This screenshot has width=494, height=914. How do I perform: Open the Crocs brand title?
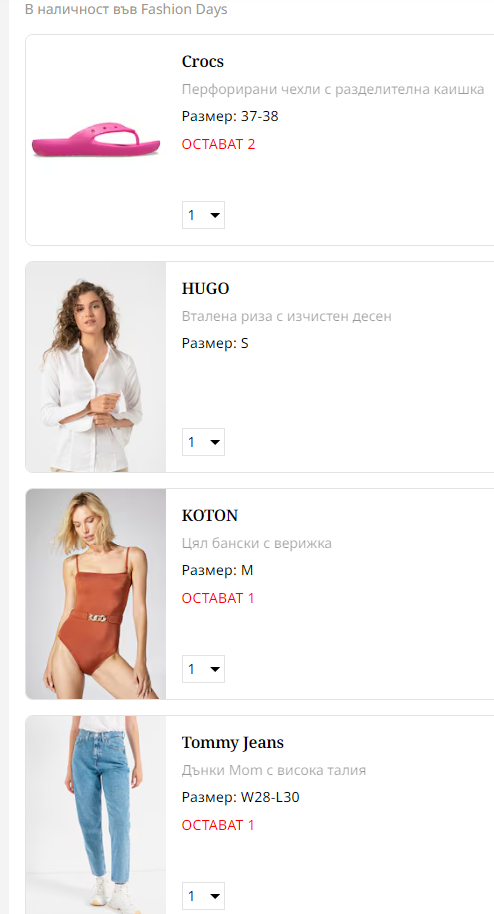202,61
